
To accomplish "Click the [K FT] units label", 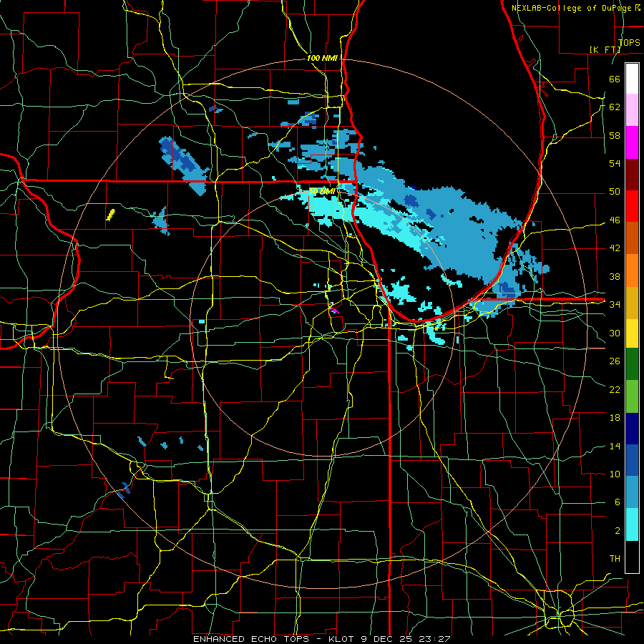I will [605, 49].
